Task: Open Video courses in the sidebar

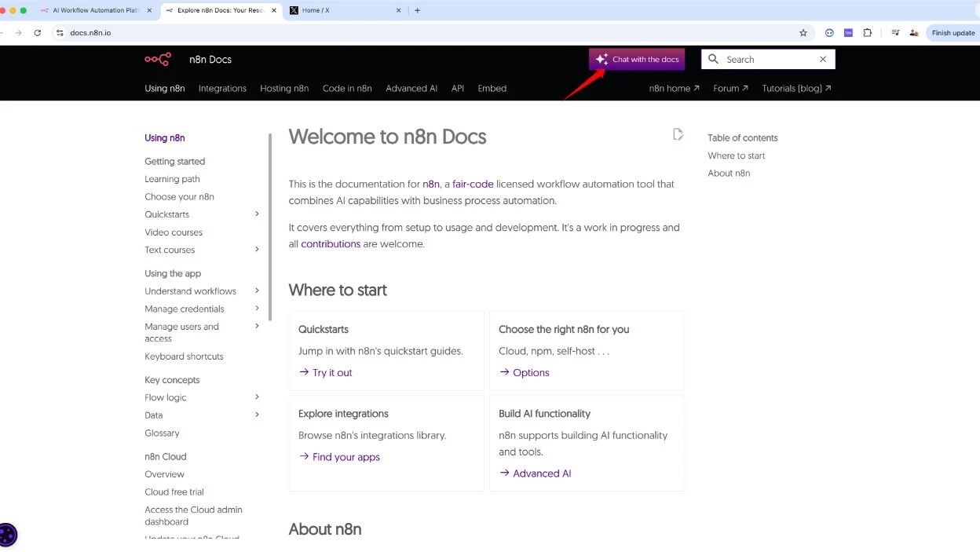Action: point(174,232)
